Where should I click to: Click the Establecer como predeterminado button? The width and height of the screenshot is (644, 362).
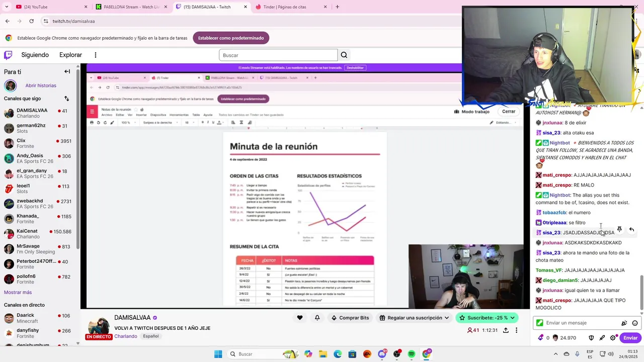pos(231,38)
